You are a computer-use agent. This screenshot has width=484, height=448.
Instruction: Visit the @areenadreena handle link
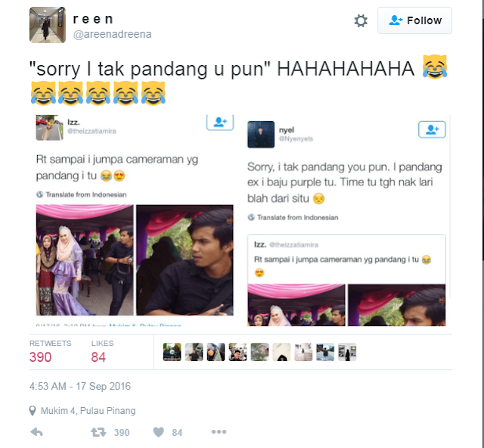pos(112,34)
